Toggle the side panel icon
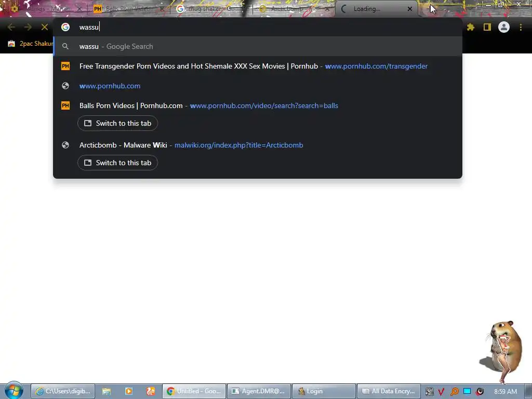 (x=487, y=27)
